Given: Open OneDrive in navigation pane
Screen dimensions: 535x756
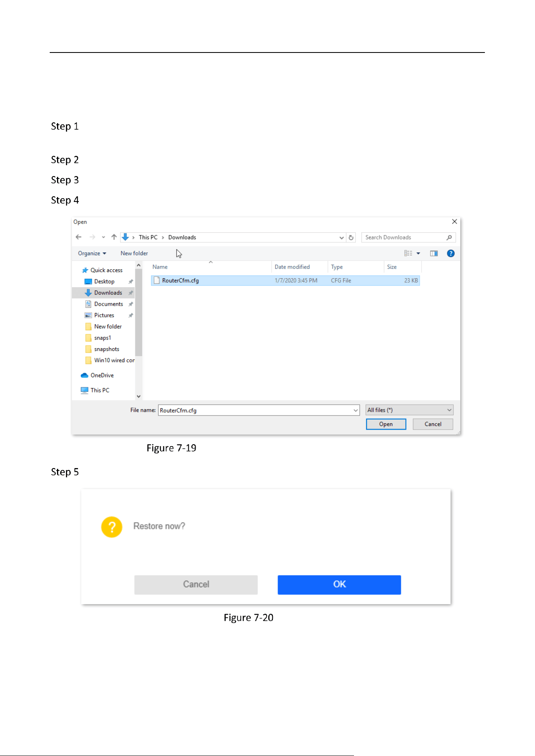Looking at the screenshot, I should (x=102, y=375).
